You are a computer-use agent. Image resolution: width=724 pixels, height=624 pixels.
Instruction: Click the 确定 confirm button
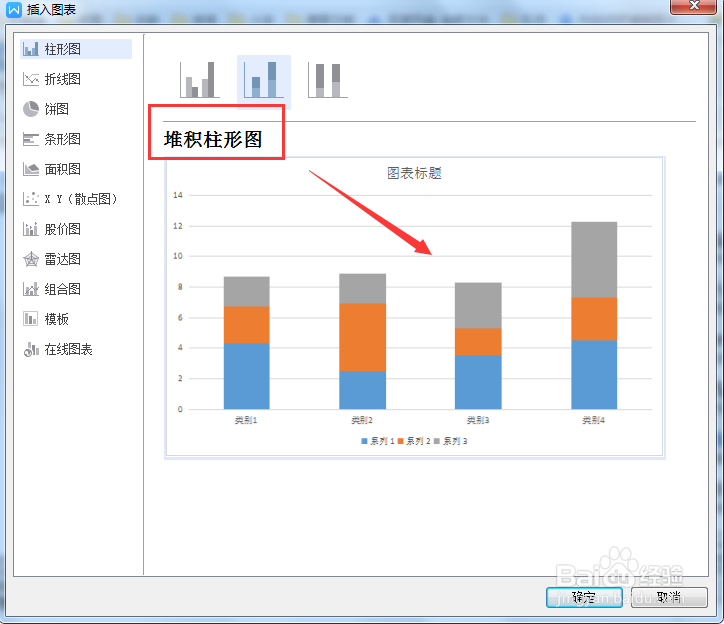[x=584, y=597]
